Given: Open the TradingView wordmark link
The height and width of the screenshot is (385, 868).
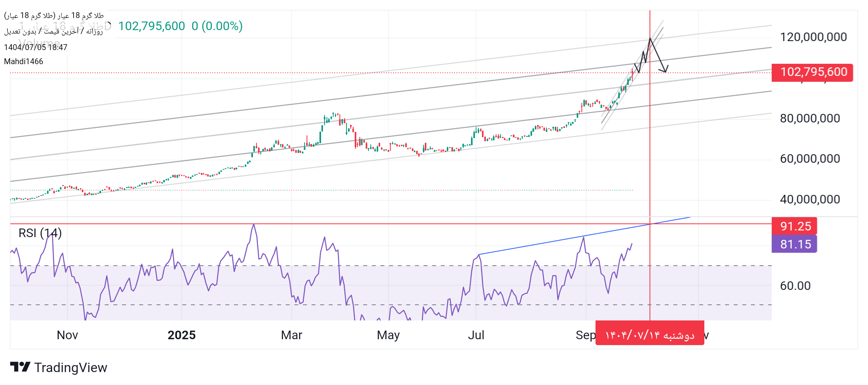Looking at the screenshot, I should pyautogui.click(x=70, y=368).
